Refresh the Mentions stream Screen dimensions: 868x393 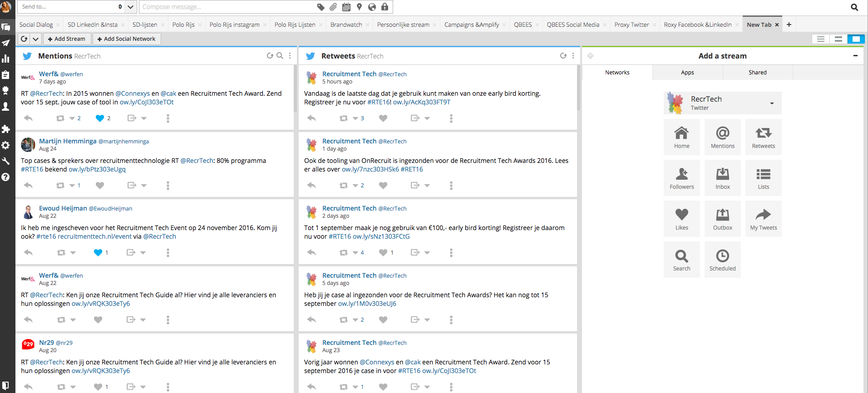pyautogui.click(x=270, y=56)
